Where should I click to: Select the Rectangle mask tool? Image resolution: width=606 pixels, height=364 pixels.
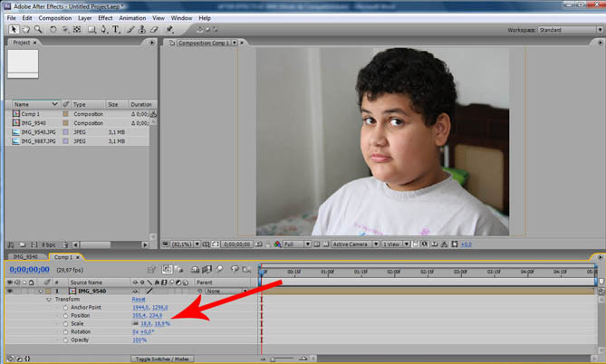point(91,29)
